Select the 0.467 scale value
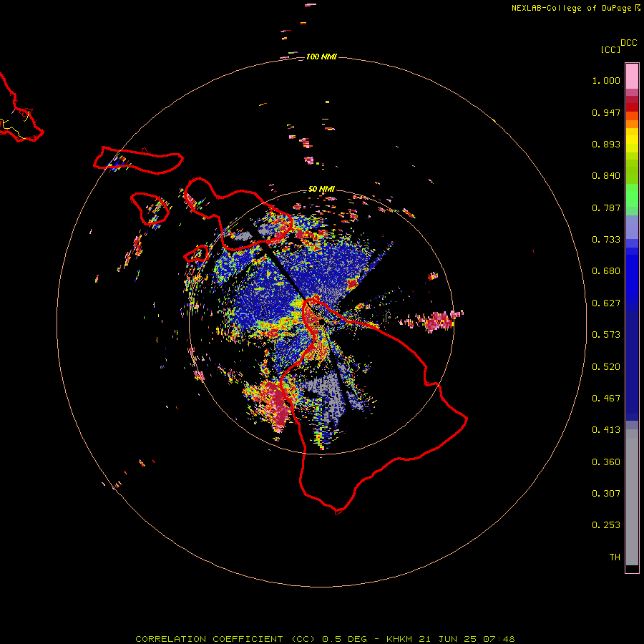This screenshot has height=644, width=644. coord(606,399)
